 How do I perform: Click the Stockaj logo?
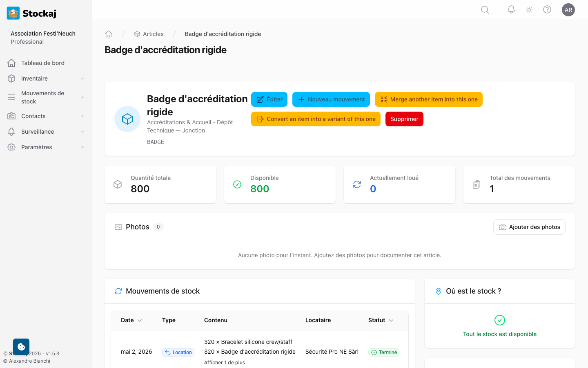tap(31, 13)
